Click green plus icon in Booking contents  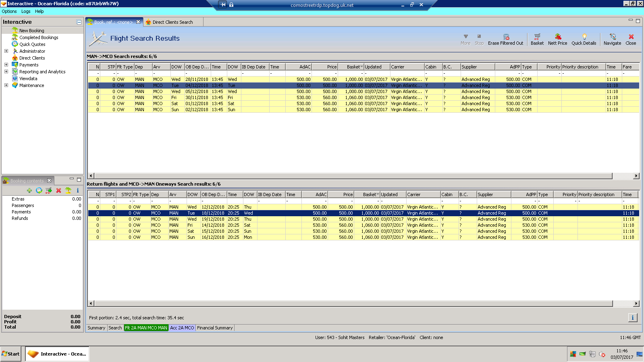[x=29, y=190]
